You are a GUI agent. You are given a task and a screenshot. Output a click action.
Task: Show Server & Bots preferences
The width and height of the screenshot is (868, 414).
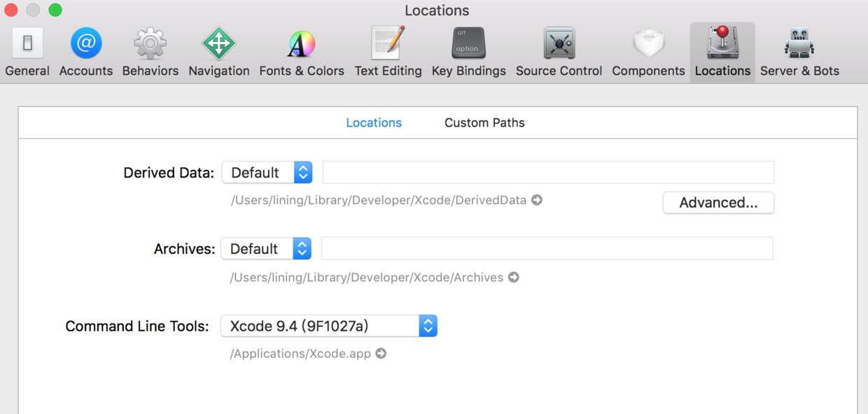coord(799,52)
